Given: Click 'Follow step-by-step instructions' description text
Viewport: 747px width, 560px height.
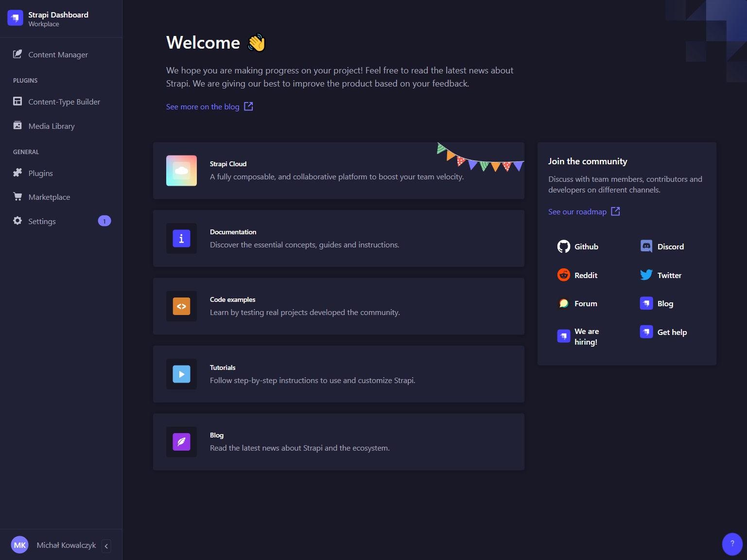Looking at the screenshot, I should point(313,380).
